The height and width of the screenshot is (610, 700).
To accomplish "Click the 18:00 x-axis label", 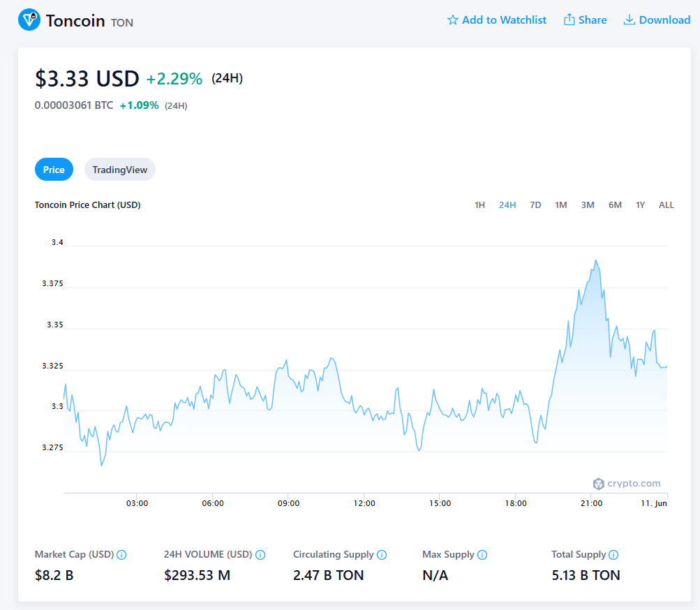I will 516,503.
